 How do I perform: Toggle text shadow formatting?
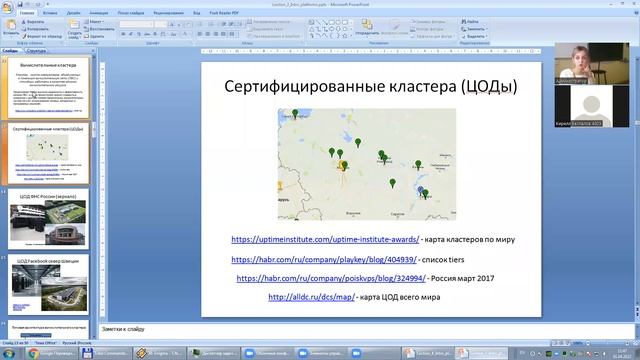point(155,34)
